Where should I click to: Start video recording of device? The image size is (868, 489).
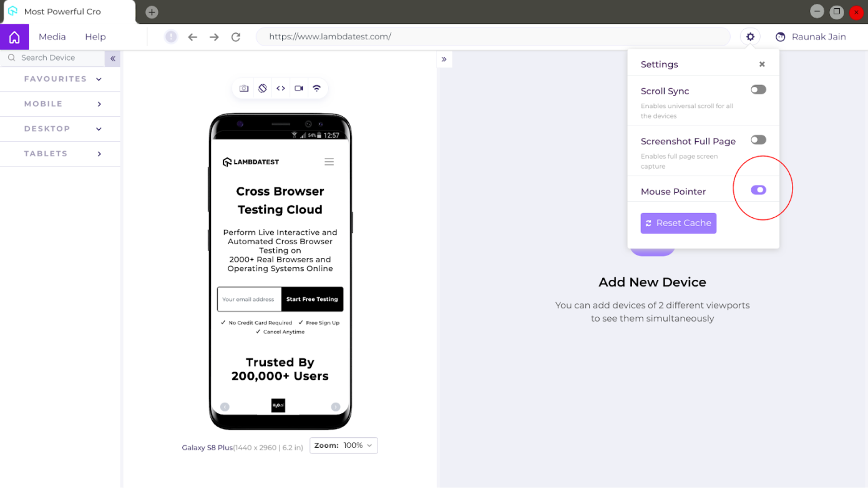coord(299,89)
